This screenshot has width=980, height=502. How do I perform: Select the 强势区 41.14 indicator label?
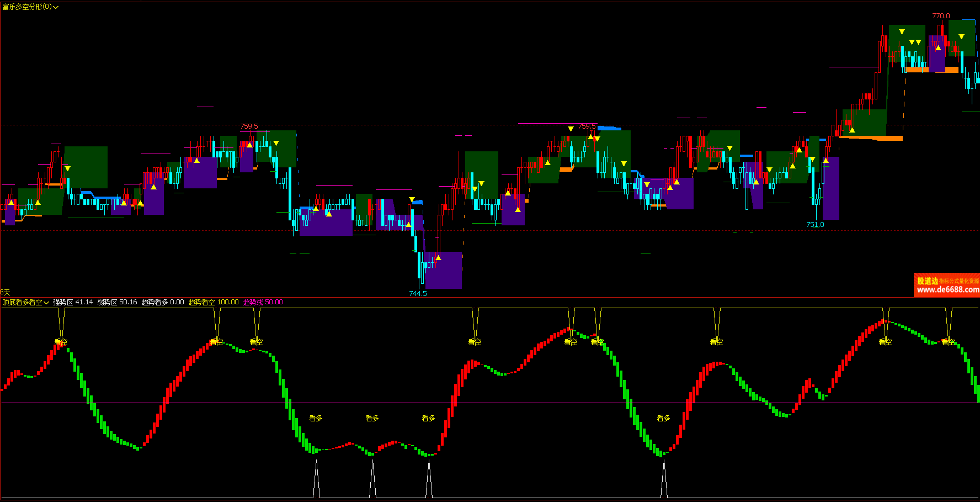click(x=73, y=302)
